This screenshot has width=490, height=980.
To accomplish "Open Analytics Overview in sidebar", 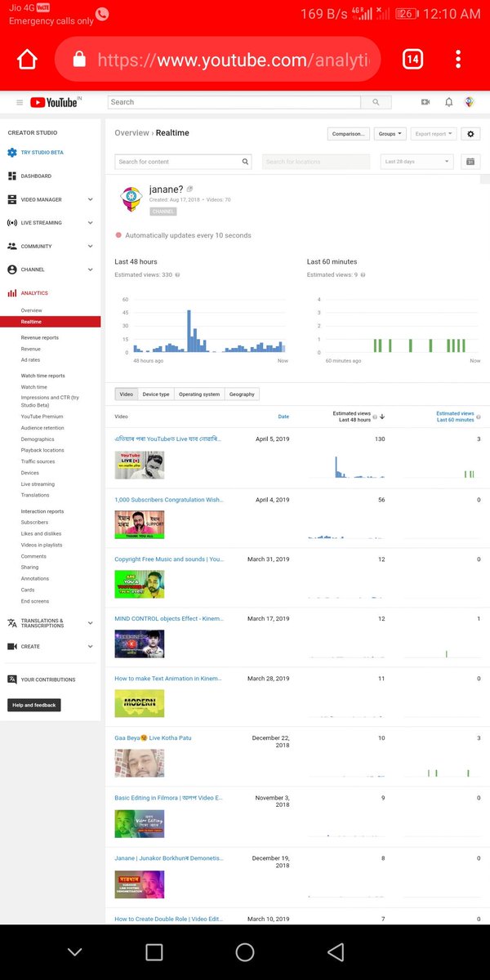I will click(32, 310).
